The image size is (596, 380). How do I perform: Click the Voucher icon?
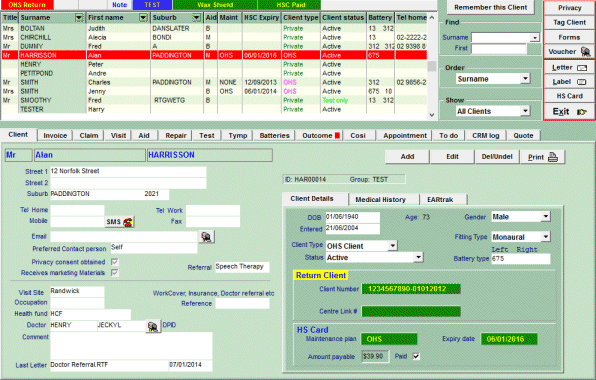(585, 52)
